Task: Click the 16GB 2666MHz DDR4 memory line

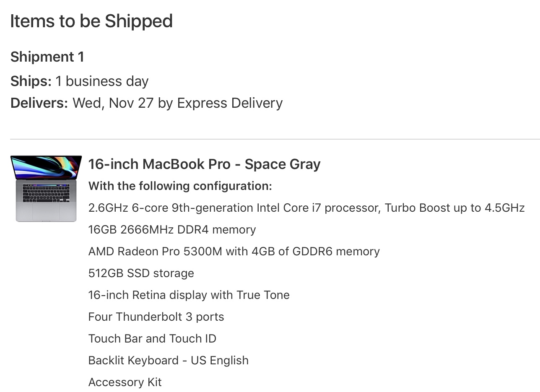Action: 172,229
